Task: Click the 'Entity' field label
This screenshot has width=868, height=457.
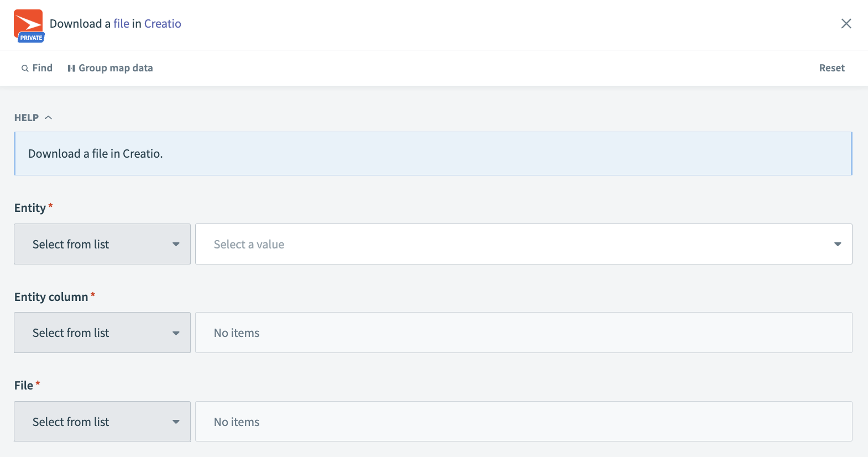Action: click(x=30, y=208)
